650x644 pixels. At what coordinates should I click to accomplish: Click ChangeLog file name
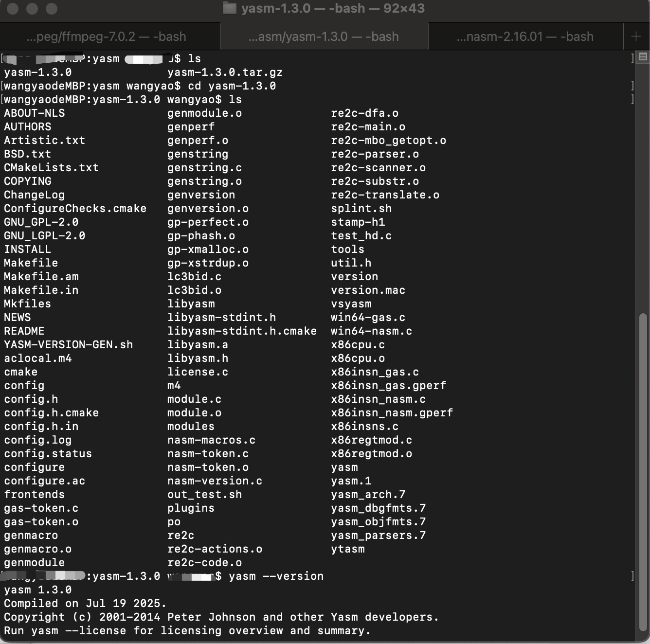(x=35, y=195)
